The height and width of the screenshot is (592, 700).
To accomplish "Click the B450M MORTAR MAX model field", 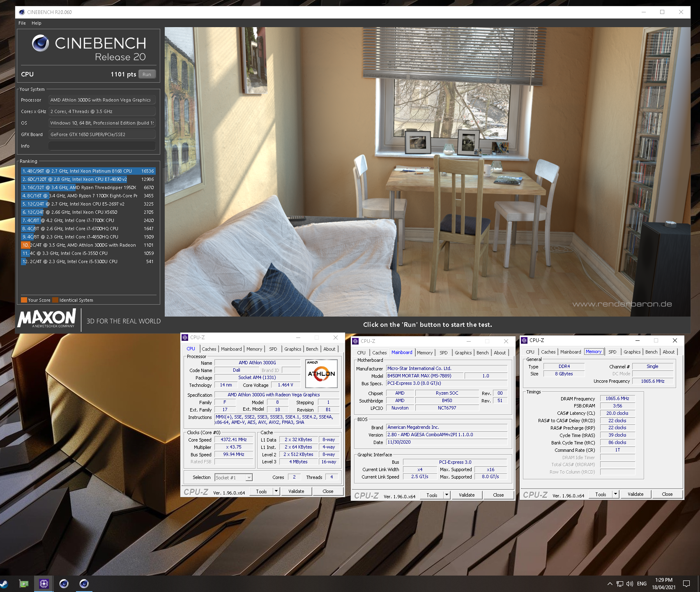I will point(425,376).
